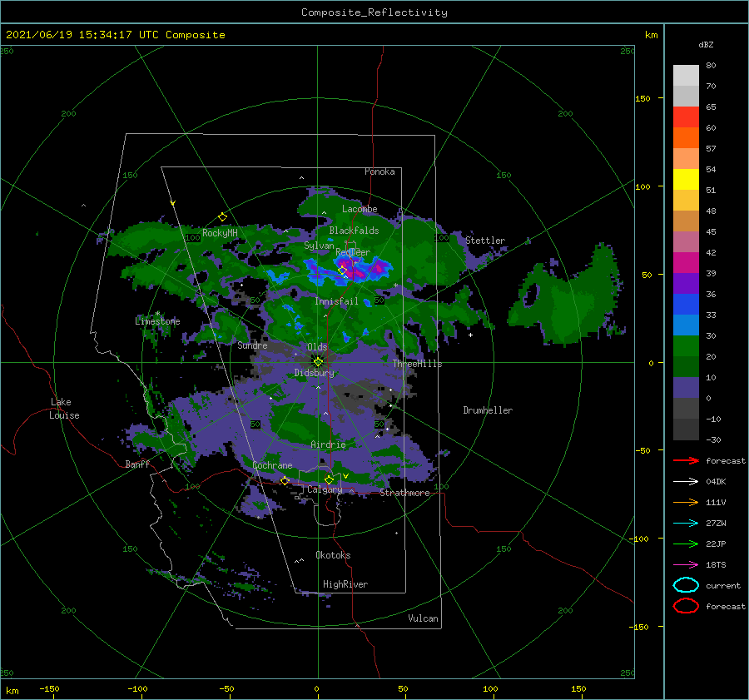Click the Lacombe city label
Screen dimensions: 749x700
click(360, 209)
